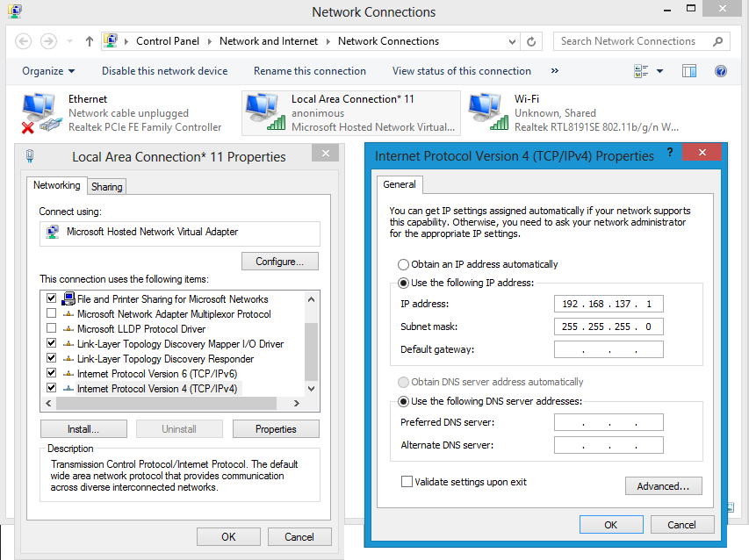Screen dimensions: 749x560
Task: Click the Preferred DNS server field
Action: [x=609, y=422]
